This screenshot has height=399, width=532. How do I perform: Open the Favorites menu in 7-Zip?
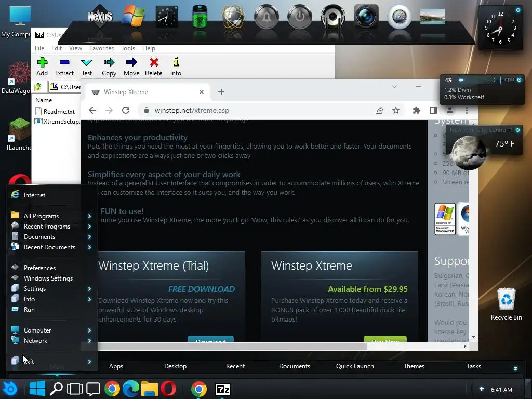pyautogui.click(x=101, y=48)
